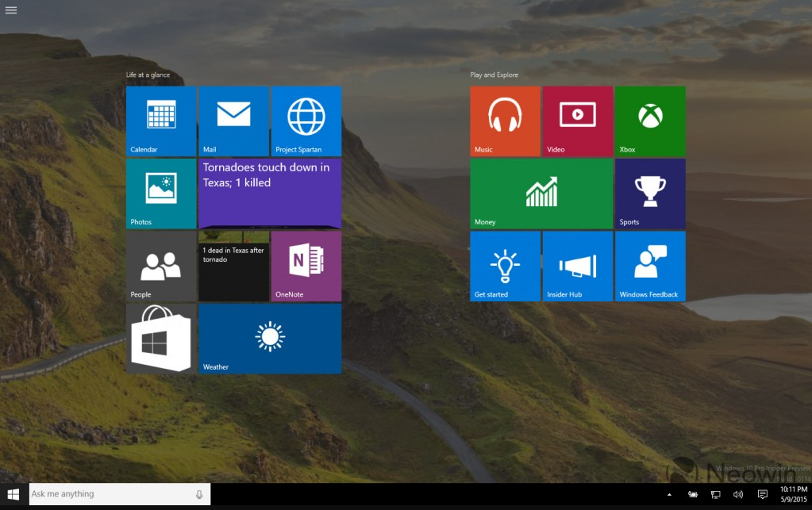The height and width of the screenshot is (510, 812).
Task: Click the 'Life at a glance' group header
Action: [148, 75]
